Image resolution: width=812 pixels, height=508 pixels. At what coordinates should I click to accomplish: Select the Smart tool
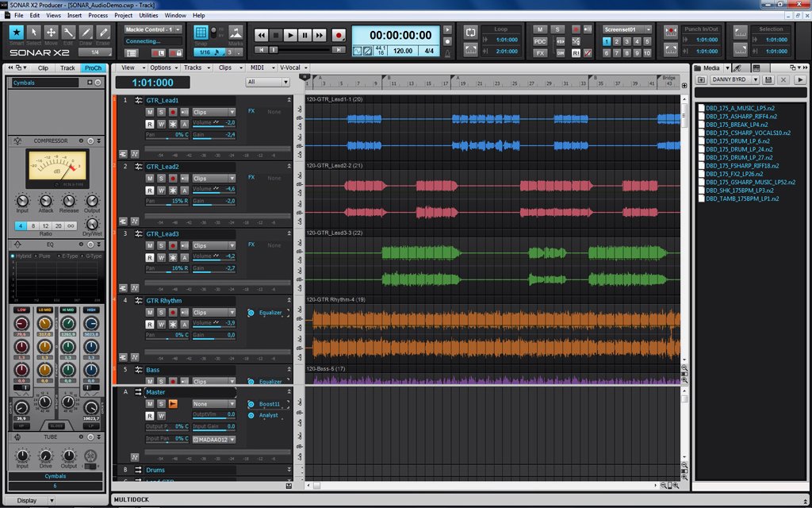coord(17,33)
